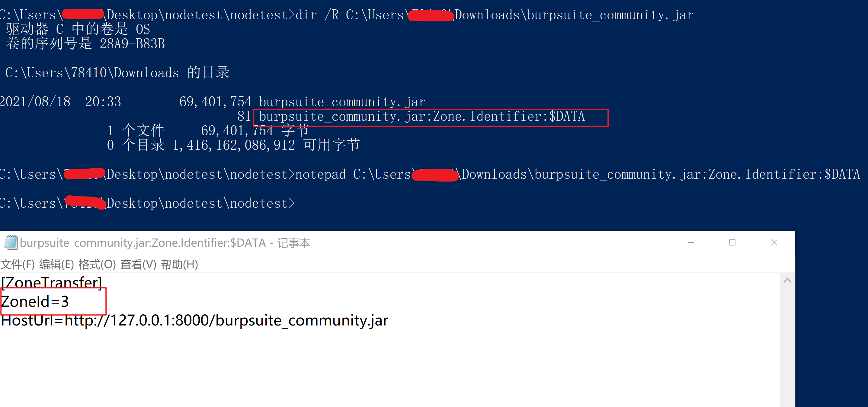Open the 编辑(E) menu
The width and height of the screenshot is (868, 407).
point(57,264)
